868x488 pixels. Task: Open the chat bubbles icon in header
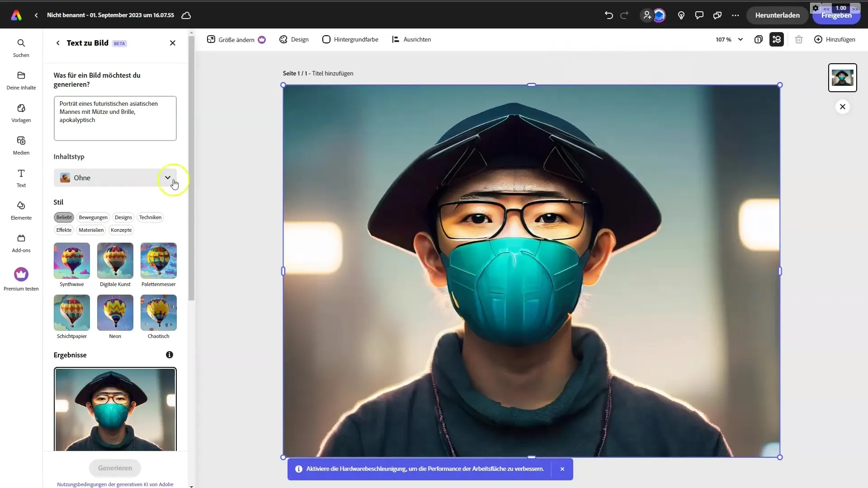coord(717,15)
